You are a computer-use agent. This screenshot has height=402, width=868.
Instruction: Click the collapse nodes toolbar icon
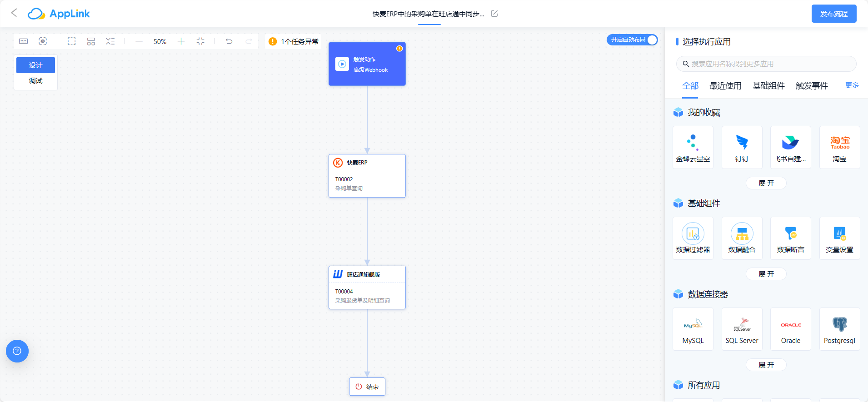(110, 41)
